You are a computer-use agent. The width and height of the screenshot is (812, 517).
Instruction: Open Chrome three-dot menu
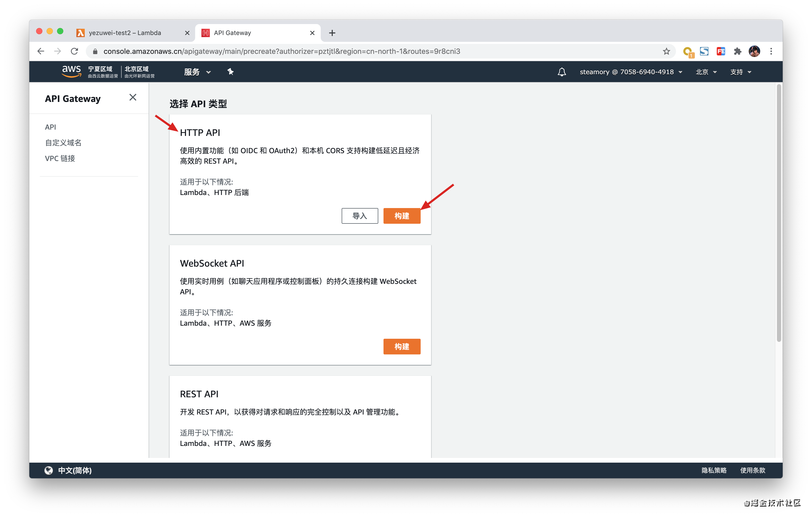[x=771, y=51]
